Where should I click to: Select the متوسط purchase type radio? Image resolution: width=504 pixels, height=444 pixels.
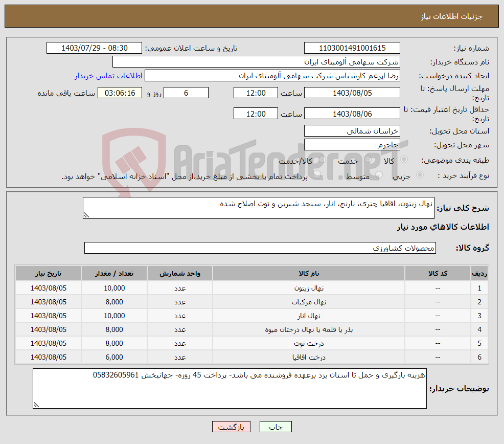(379, 175)
